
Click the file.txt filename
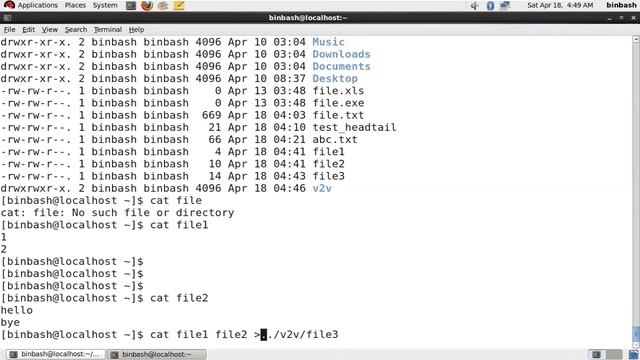(x=338, y=115)
